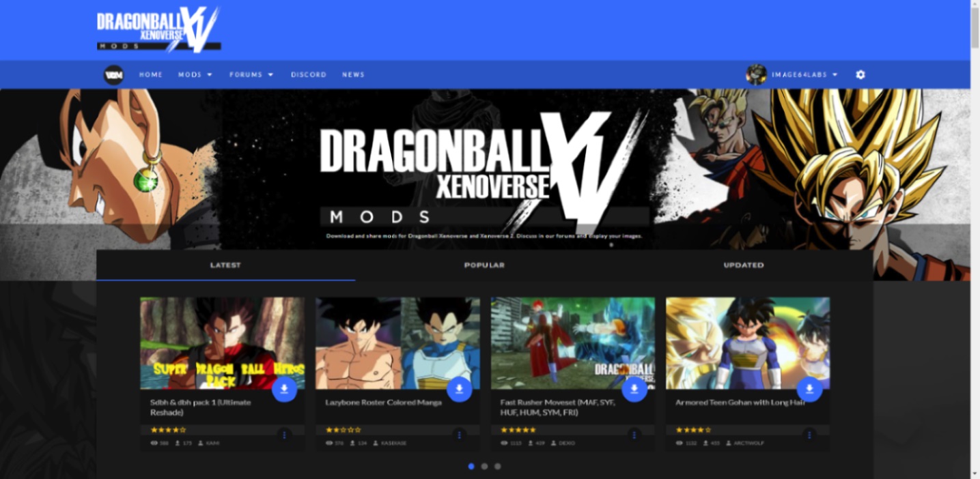Expand the Forums dropdown menu

[x=251, y=74]
